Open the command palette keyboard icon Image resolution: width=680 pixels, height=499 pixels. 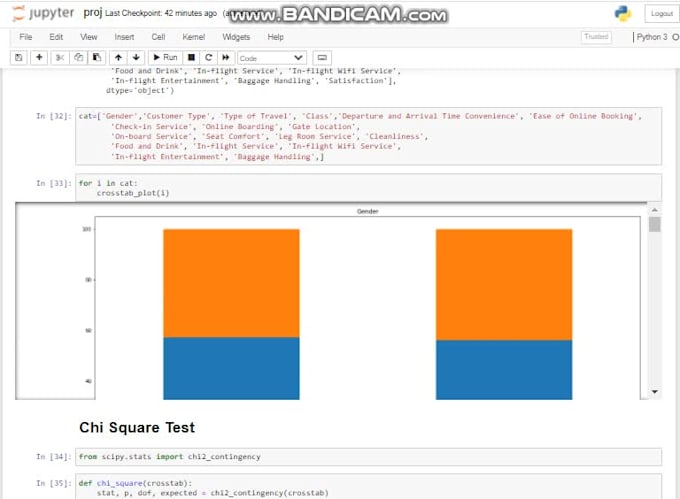pos(322,57)
